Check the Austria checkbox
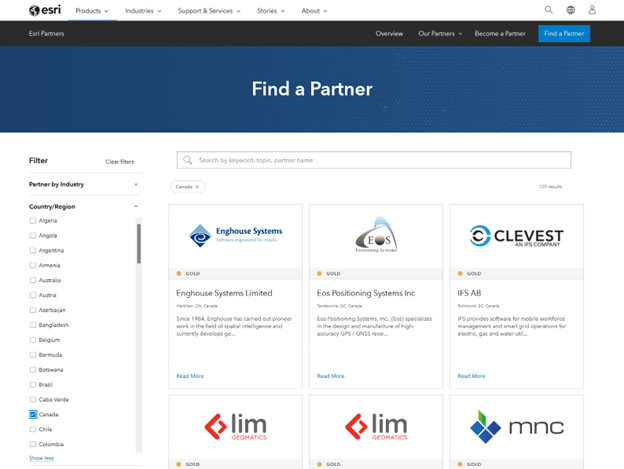Image resolution: width=624 pixels, height=469 pixels. point(33,295)
